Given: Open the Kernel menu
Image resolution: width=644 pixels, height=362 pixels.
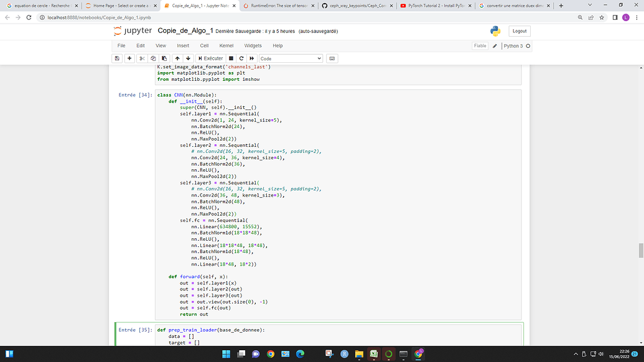Looking at the screenshot, I should 226,45.
